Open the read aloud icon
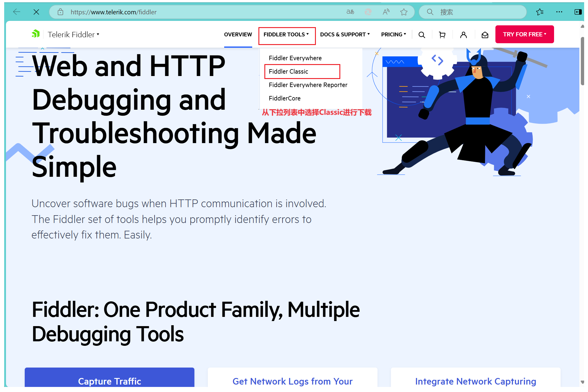 386,12
